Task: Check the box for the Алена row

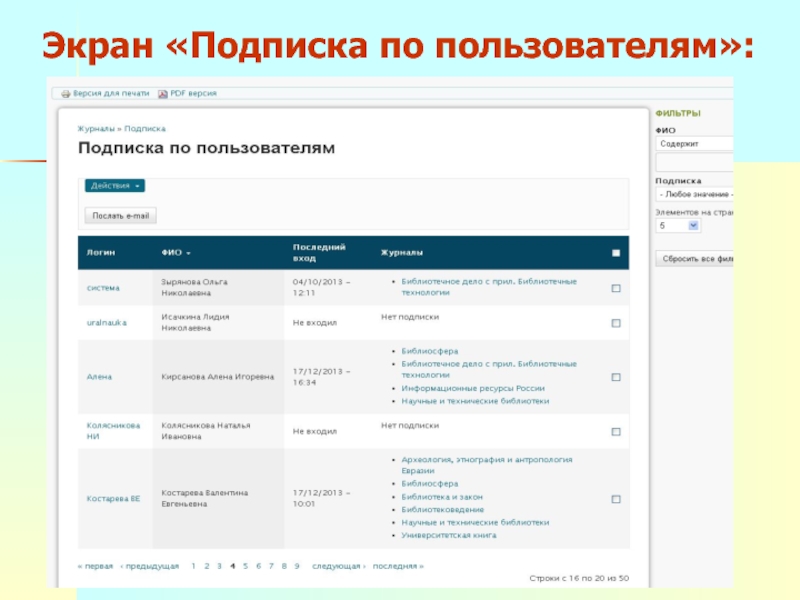Action: (x=616, y=377)
